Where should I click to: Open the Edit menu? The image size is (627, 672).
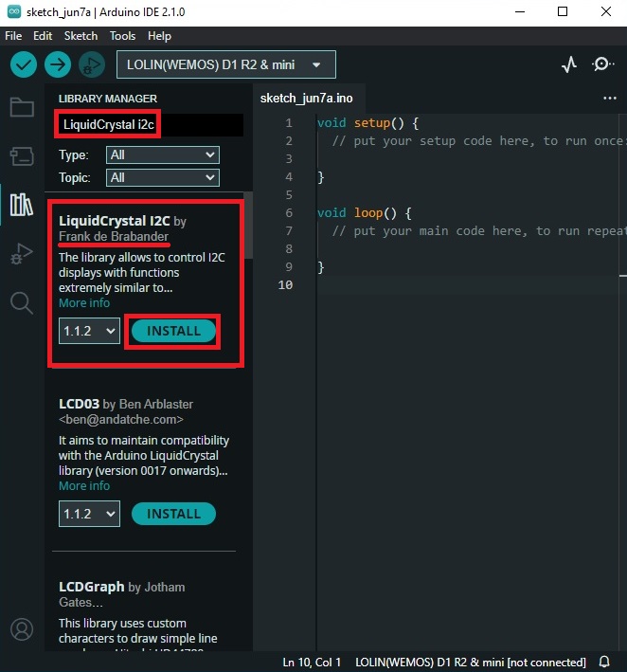pos(43,36)
